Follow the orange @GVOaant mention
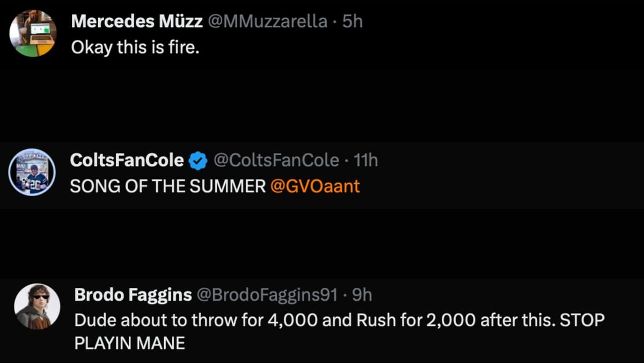 [x=315, y=186]
